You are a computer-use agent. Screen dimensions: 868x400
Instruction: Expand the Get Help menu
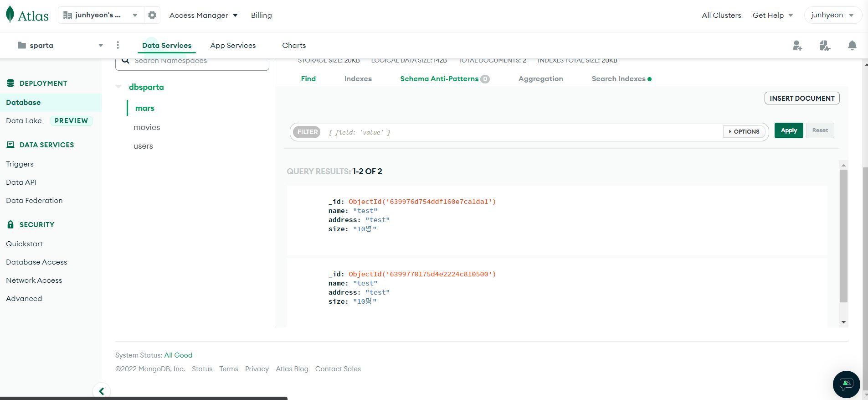[773, 15]
